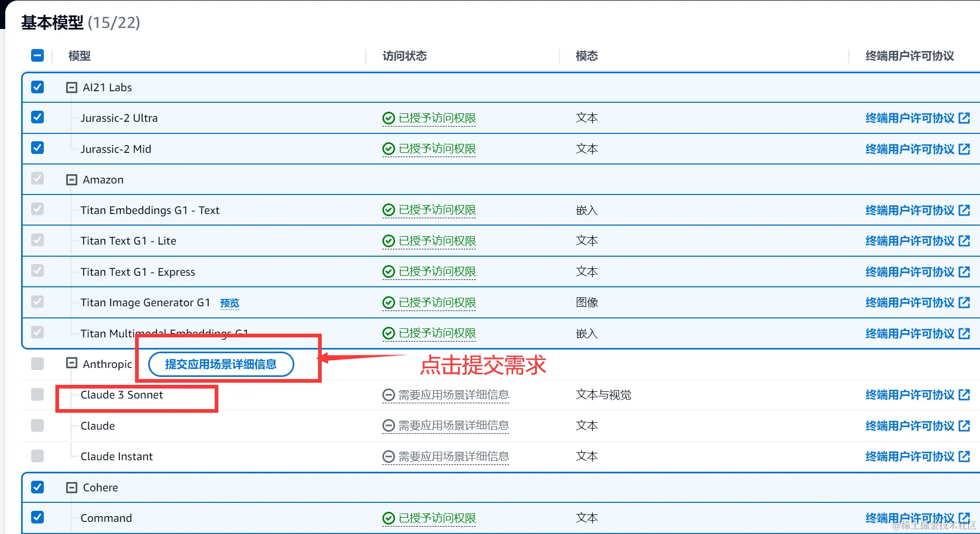Click the Titan Text G1 - Lite checkbox
The height and width of the screenshot is (534, 980).
pyautogui.click(x=37, y=240)
